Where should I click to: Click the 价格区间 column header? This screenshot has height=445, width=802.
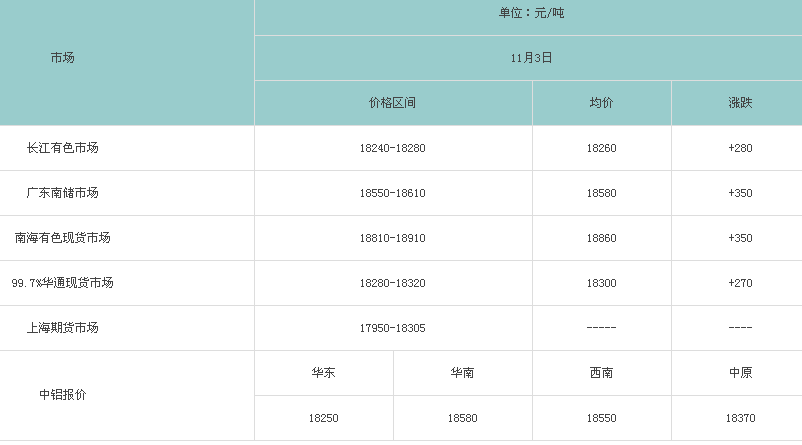coord(392,103)
